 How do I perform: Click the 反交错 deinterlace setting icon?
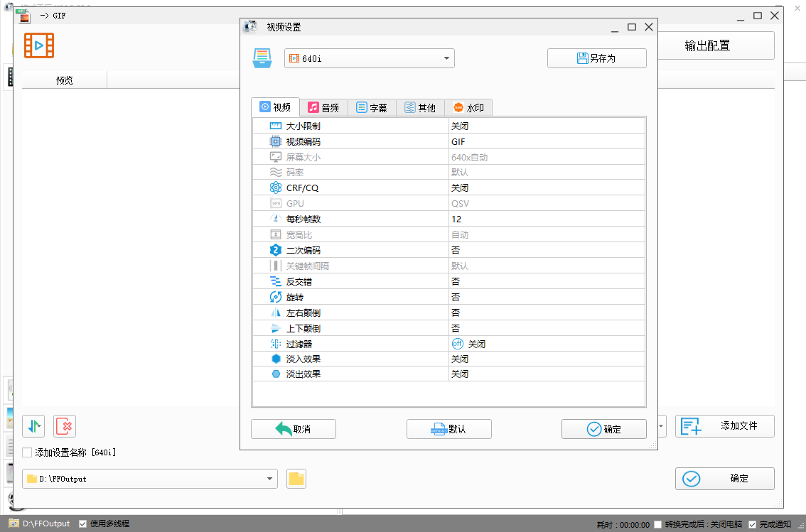tap(276, 281)
